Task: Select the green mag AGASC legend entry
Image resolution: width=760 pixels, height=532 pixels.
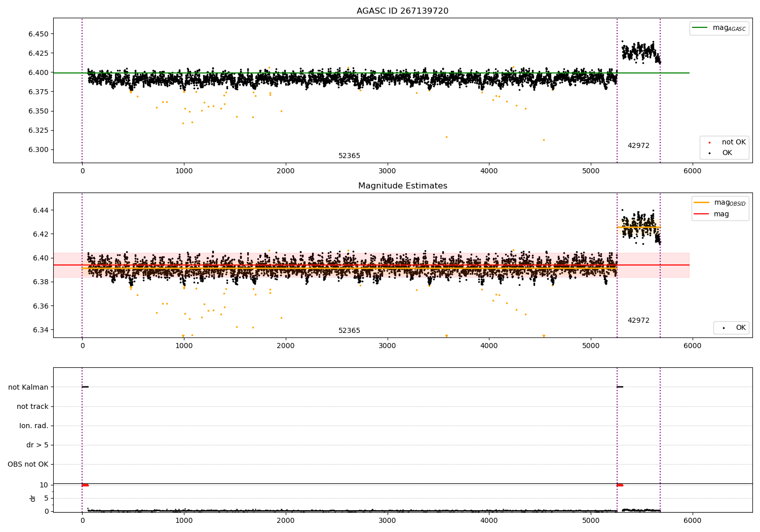Action: coord(719,28)
